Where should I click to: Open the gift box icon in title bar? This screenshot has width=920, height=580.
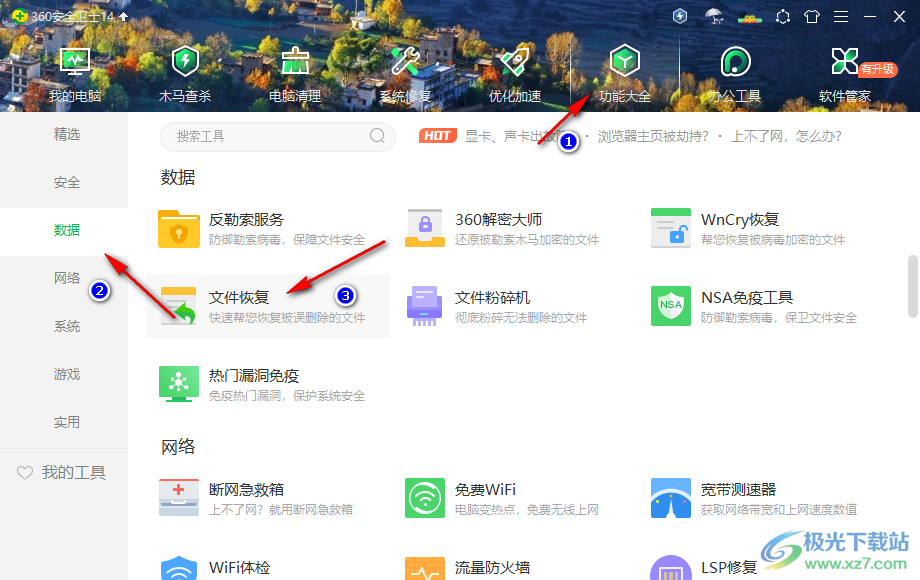750,18
